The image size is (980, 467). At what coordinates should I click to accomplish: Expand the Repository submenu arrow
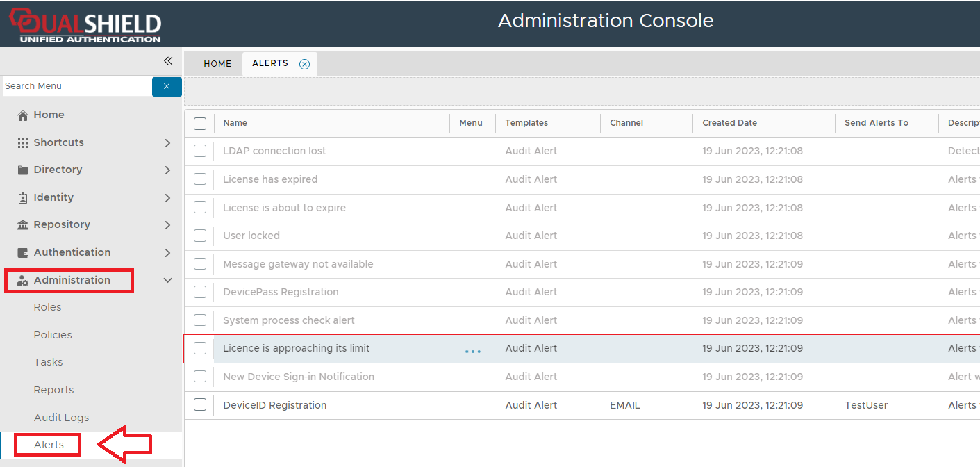(x=167, y=225)
